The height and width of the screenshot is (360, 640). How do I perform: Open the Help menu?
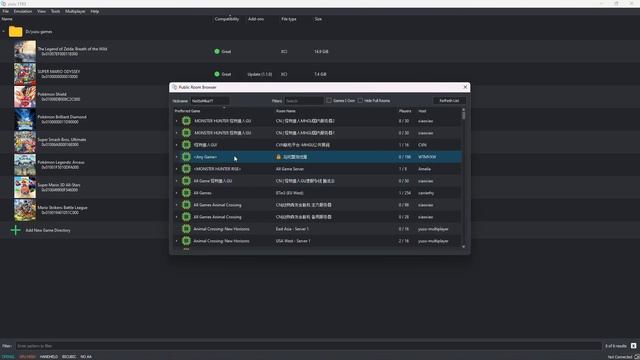[95, 11]
